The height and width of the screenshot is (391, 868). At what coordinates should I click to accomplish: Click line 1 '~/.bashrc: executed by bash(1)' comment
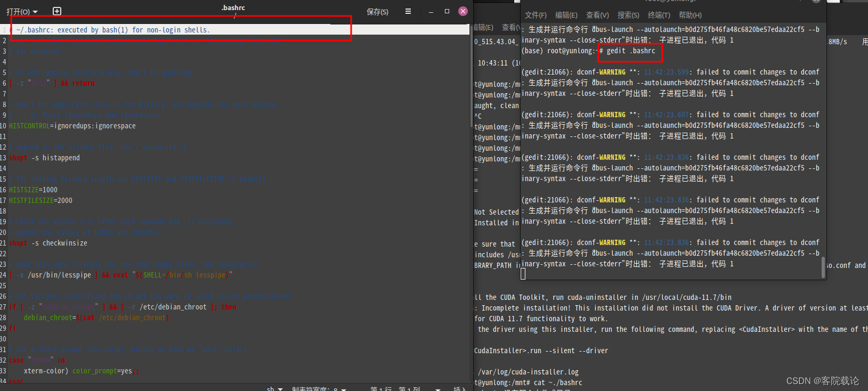[109, 30]
